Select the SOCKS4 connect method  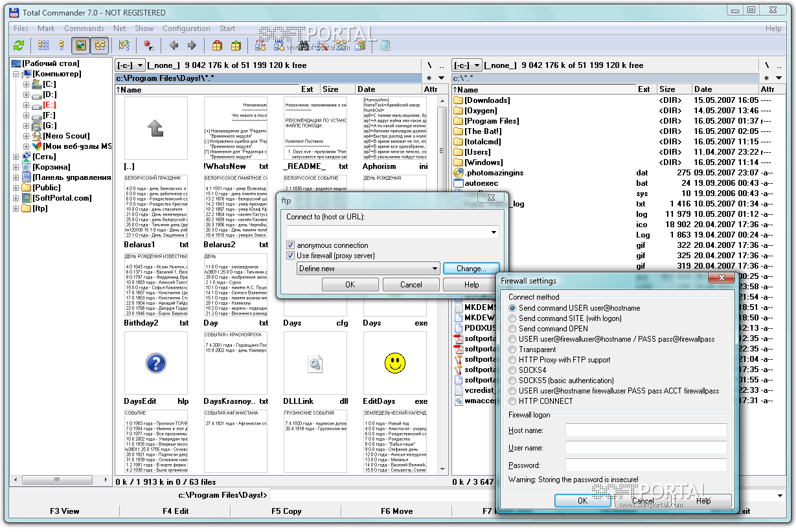click(x=513, y=370)
